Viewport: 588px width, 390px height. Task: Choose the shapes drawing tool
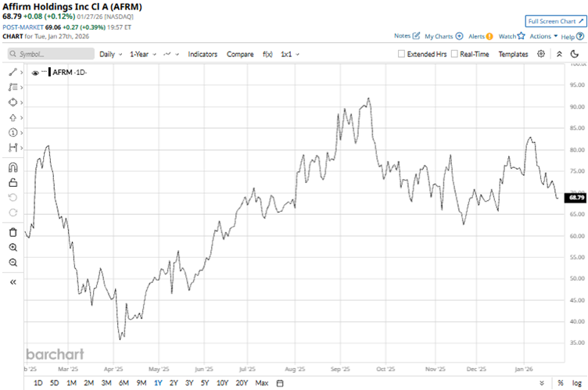(x=13, y=102)
